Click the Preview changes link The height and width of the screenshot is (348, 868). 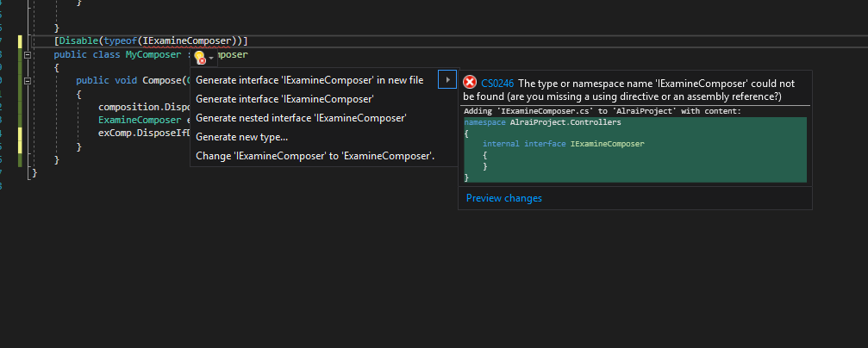[504, 198]
